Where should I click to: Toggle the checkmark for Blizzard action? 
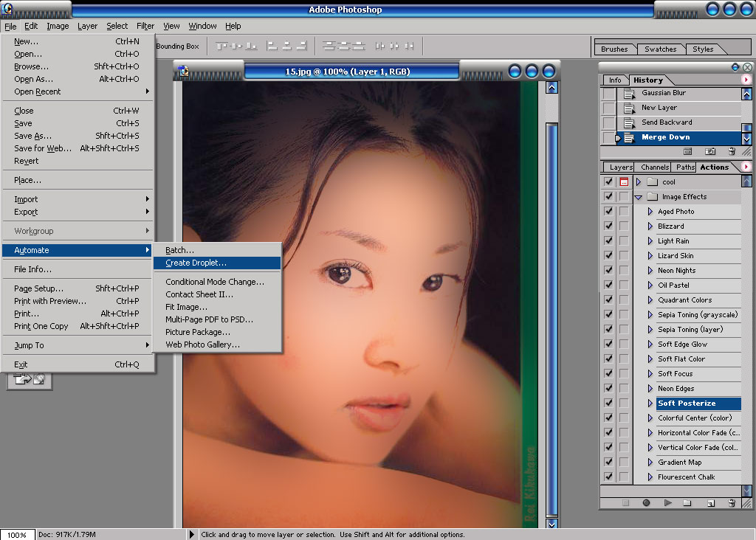[608, 226]
